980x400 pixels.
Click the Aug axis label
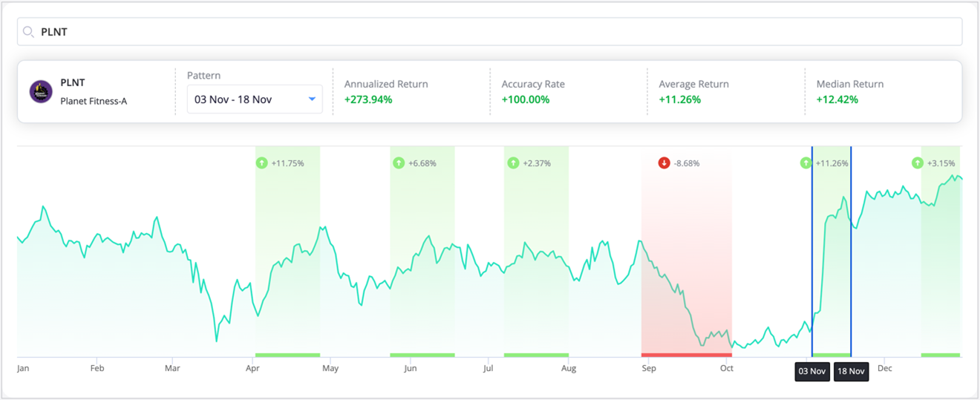[569, 368]
